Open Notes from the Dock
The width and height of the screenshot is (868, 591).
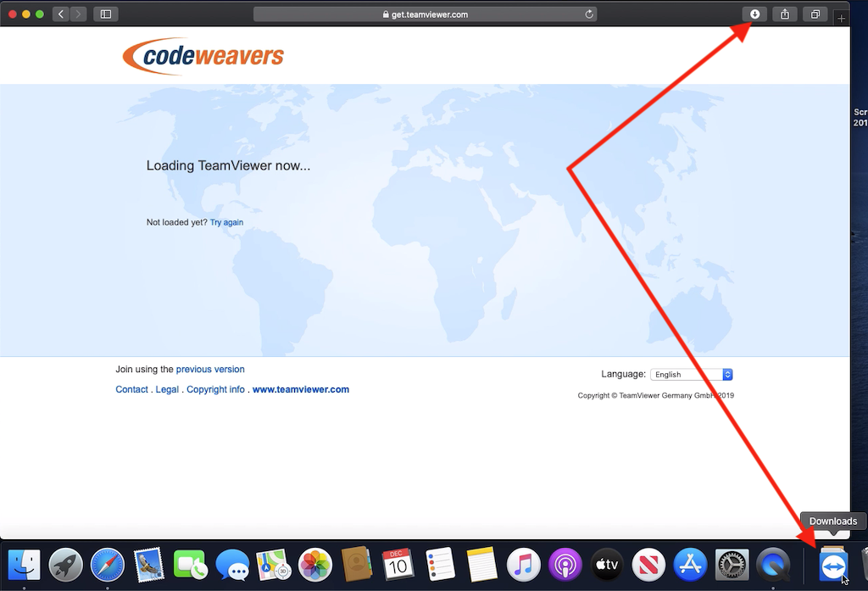[481, 565]
